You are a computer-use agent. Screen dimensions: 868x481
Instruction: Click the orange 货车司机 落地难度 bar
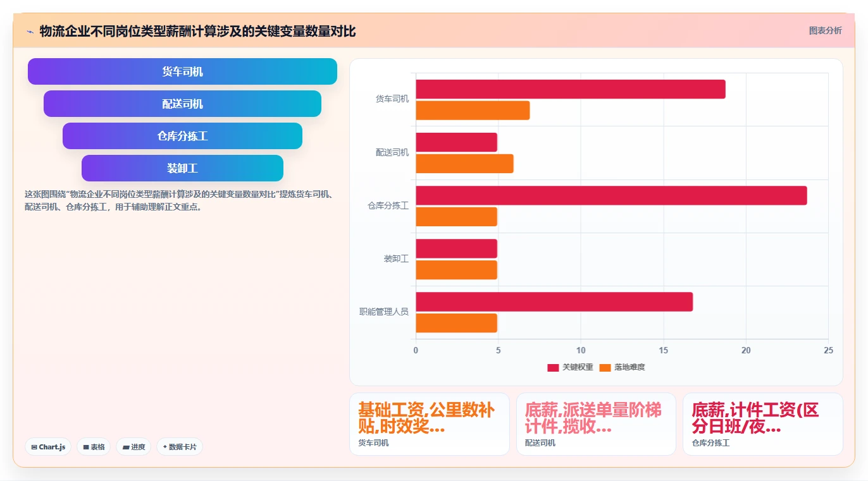click(x=473, y=111)
